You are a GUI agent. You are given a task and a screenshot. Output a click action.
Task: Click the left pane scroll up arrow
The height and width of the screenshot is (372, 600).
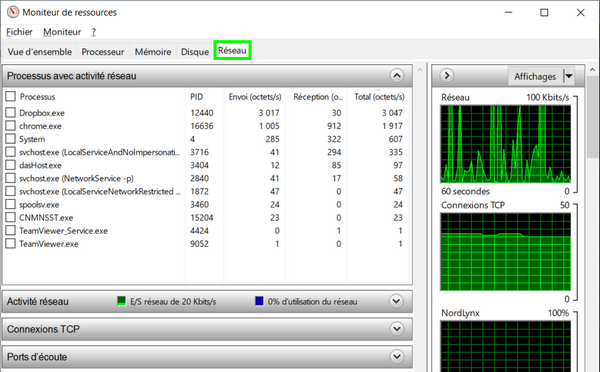coord(420,70)
